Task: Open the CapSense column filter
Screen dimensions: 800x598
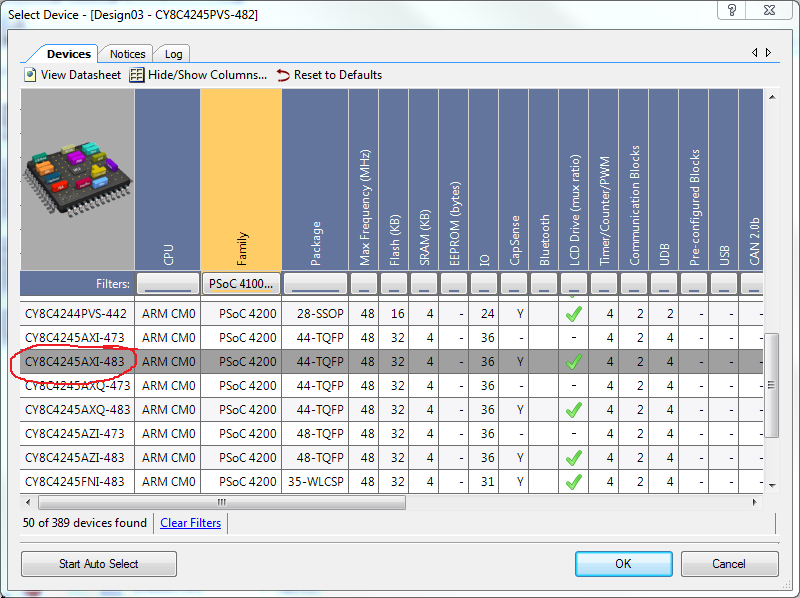Action: point(514,284)
